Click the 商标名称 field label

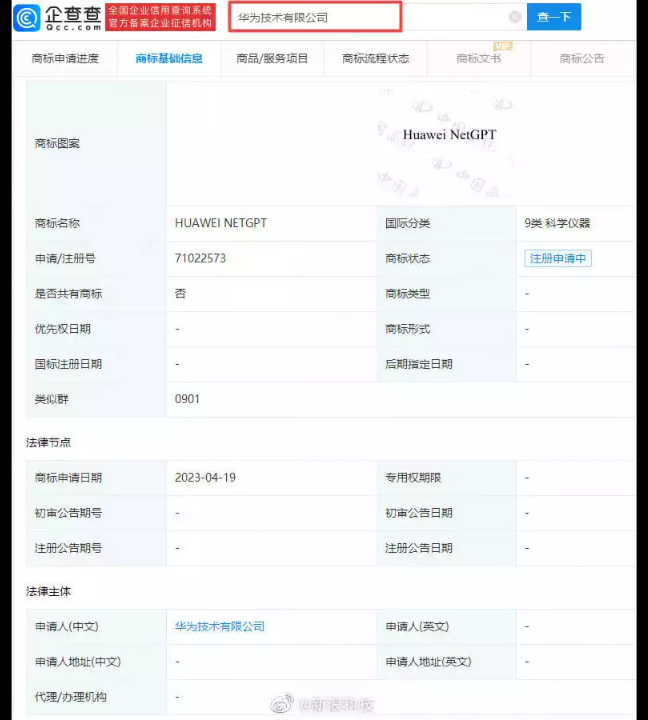pos(57,223)
